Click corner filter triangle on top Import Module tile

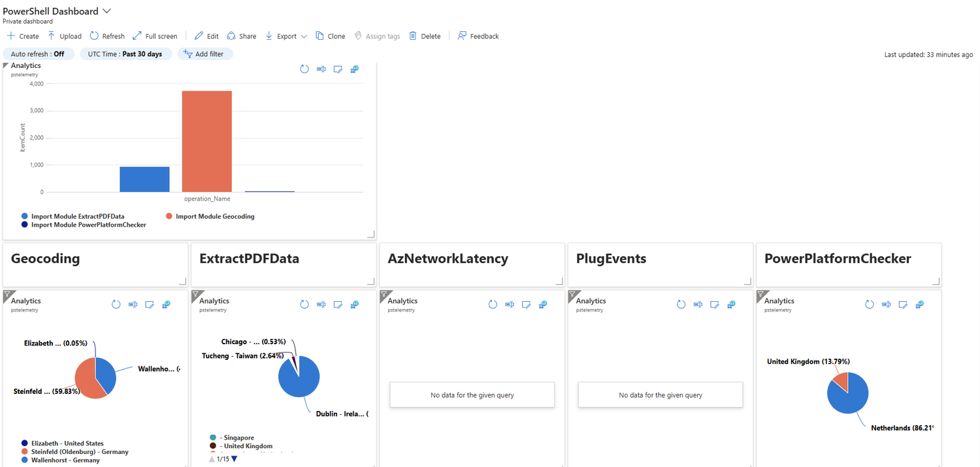(x=7, y=65)
